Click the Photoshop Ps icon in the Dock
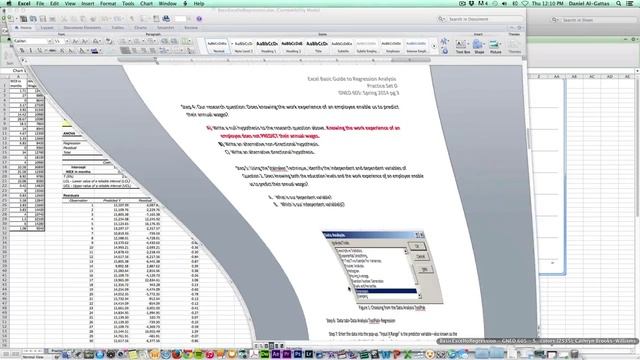 (298, 354)
